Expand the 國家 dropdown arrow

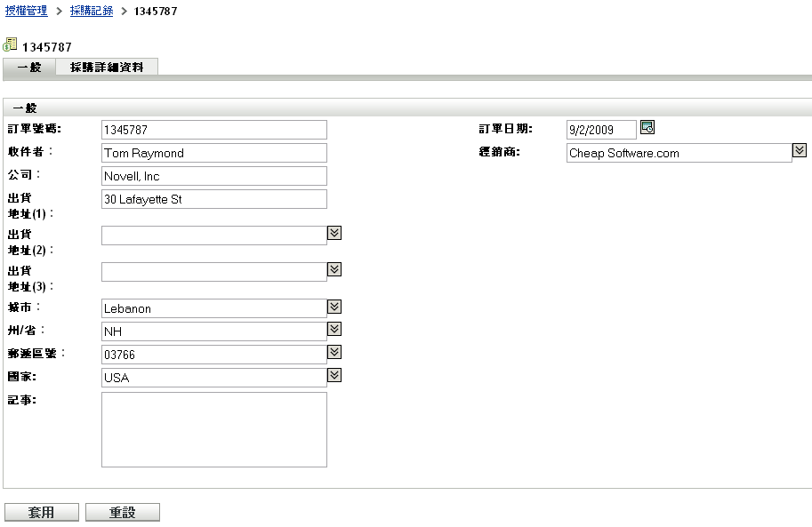coord(334,376)
